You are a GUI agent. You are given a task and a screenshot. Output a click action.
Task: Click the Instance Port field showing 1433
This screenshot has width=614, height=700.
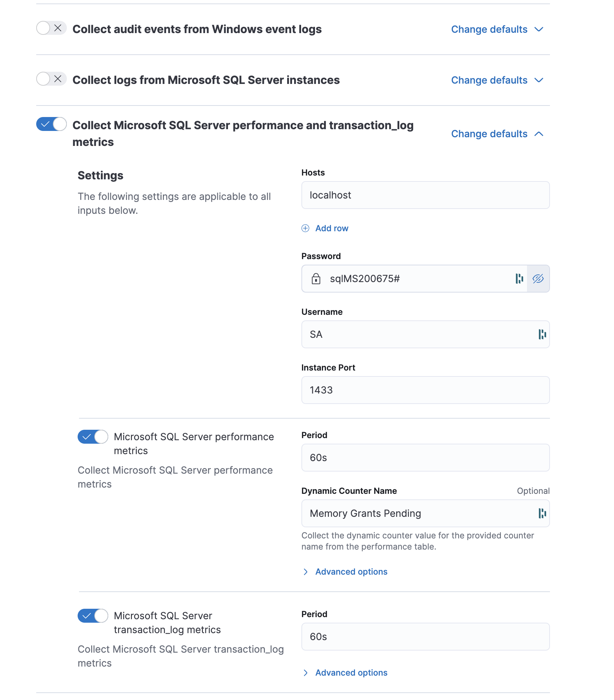pyautogui.click(x=425, y=390)
